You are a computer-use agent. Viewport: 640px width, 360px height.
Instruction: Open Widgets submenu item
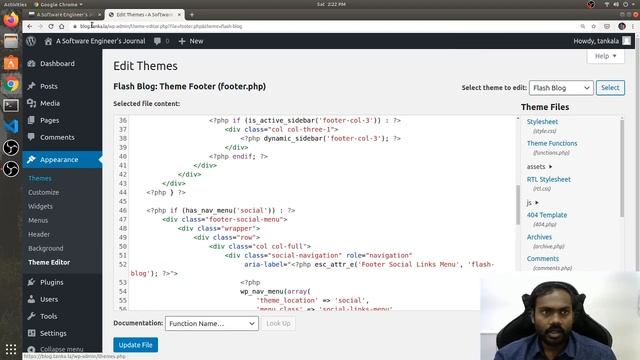[40, 206]
